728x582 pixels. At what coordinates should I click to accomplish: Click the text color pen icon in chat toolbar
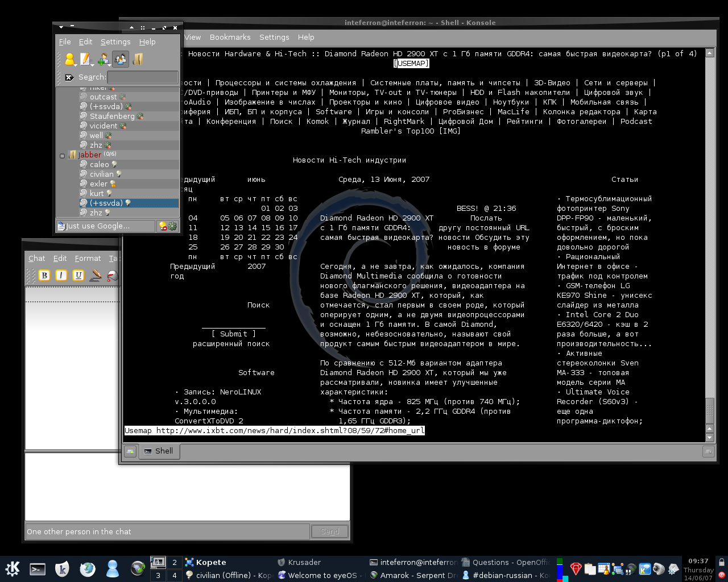(96, 275)
